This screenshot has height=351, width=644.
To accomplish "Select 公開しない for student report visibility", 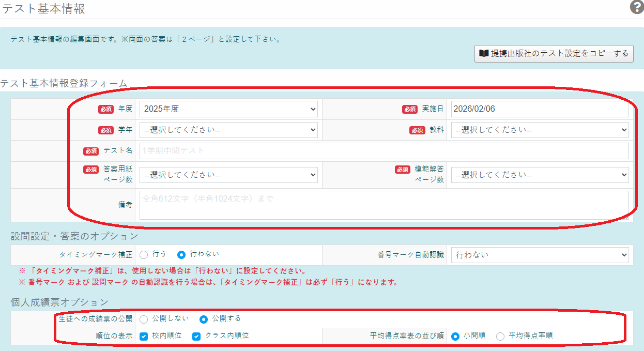I will (x=144, y=319).
